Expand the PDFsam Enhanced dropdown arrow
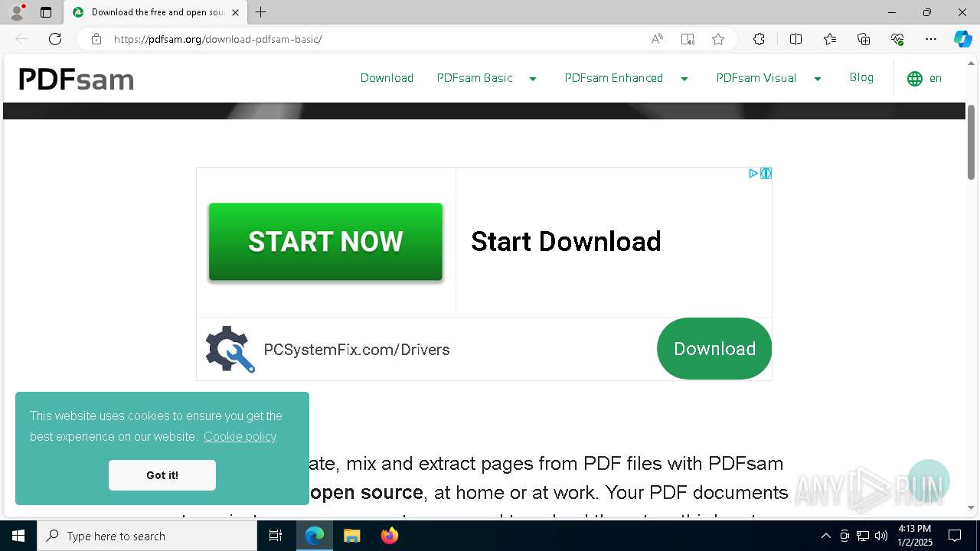980x551 pixels. (x=684, y=79)
